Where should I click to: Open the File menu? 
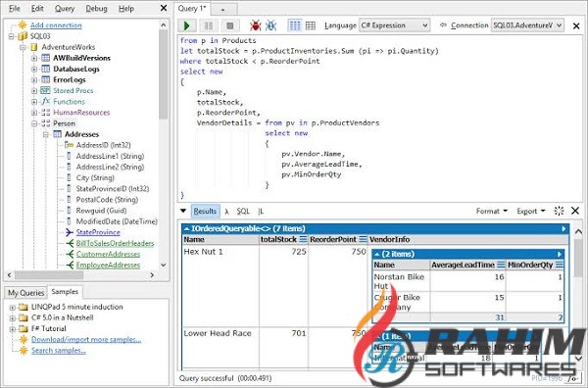(x=15, y=8)
